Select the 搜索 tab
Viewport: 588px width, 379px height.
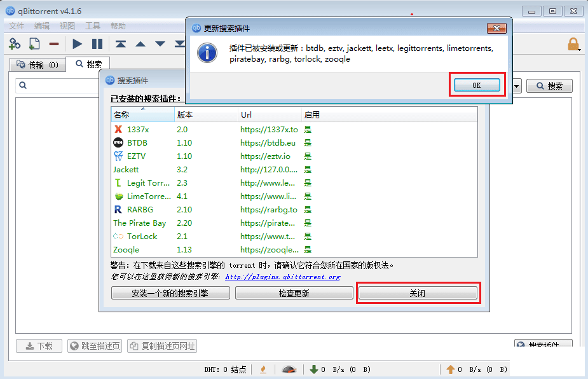[88, 64]
